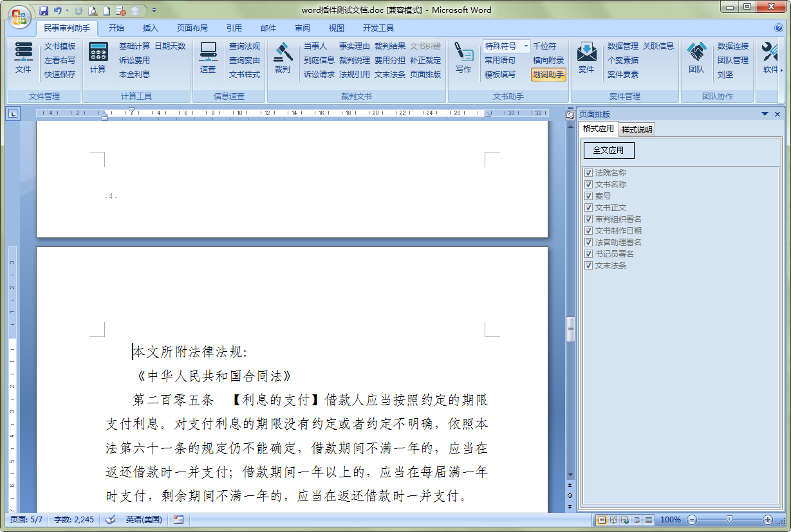Open the 开始 ribbon tab
Image resolution: width=791 pixels, height=532 pixels.
pos(116,28)
